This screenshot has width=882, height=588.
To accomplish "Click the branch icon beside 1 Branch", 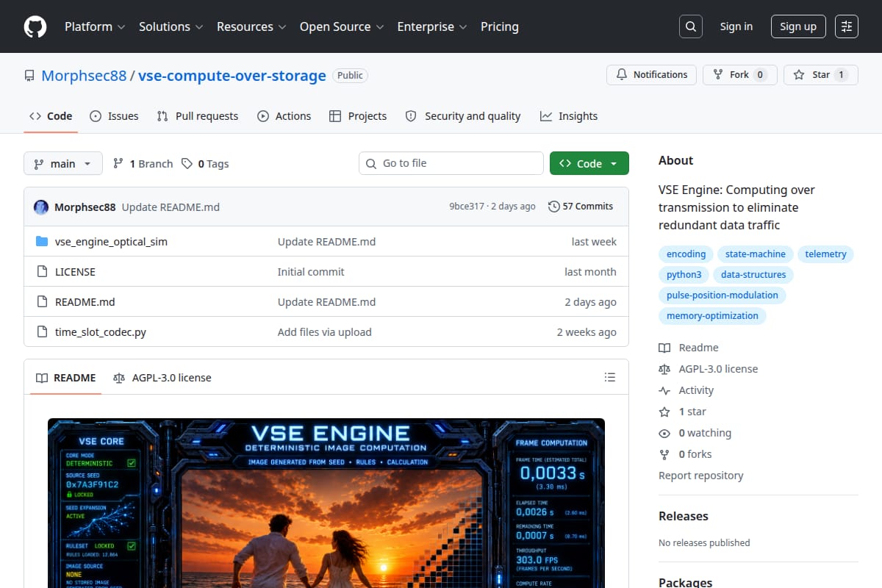I will click(x=118, y=163).
